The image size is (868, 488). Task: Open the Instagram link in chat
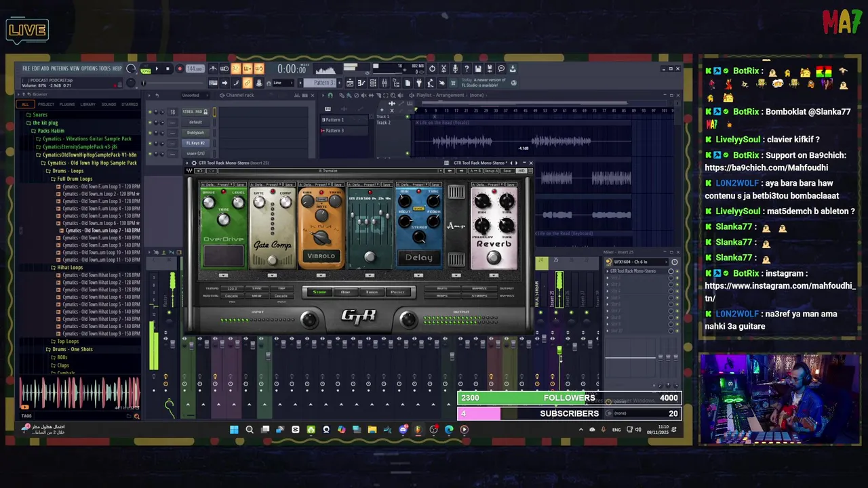780,291
